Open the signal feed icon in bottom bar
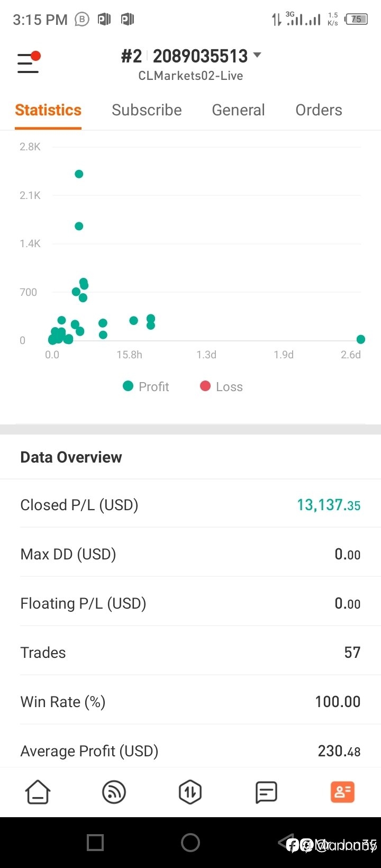 [x=114, y=792]
